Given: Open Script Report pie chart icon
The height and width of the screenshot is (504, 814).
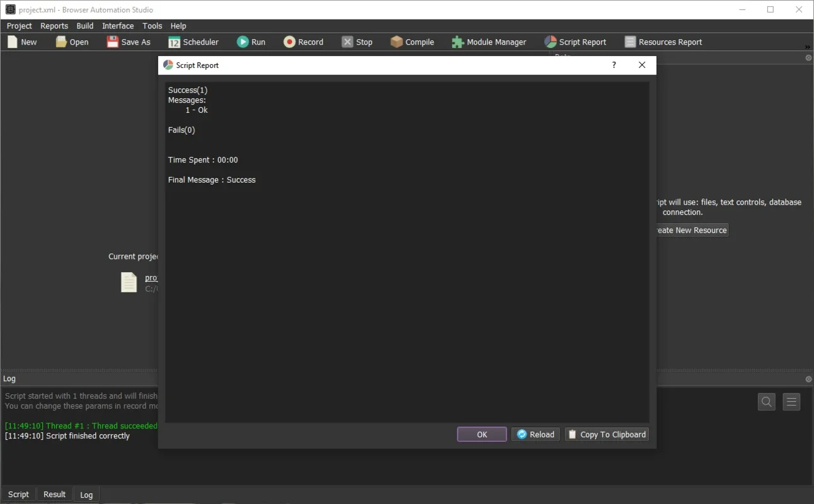Looking at the screenshot, I should point(551,42).
